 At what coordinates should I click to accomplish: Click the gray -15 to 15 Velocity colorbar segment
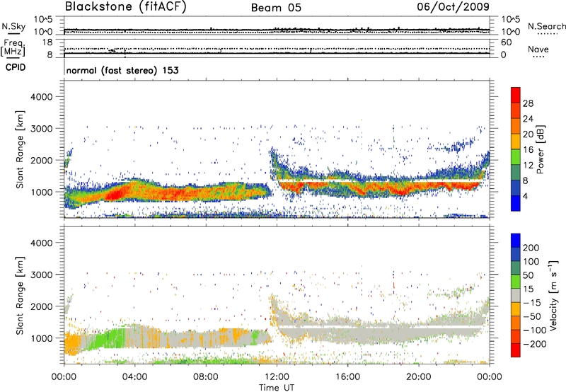tap(516, 295)
